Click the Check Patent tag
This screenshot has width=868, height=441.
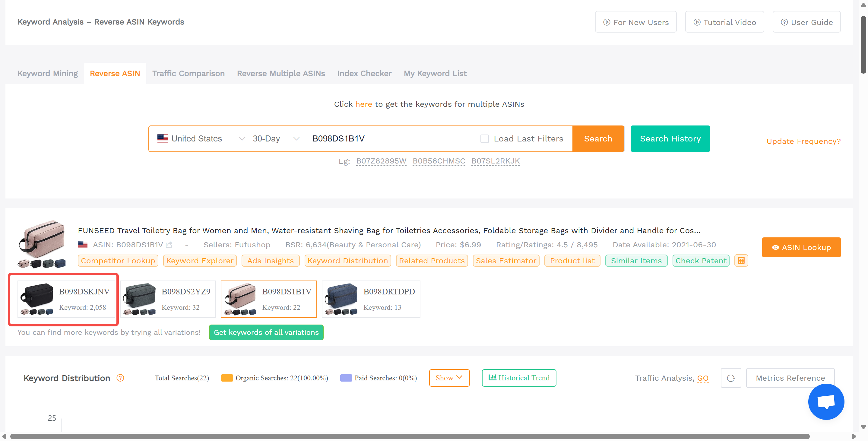tap(701, 260)
